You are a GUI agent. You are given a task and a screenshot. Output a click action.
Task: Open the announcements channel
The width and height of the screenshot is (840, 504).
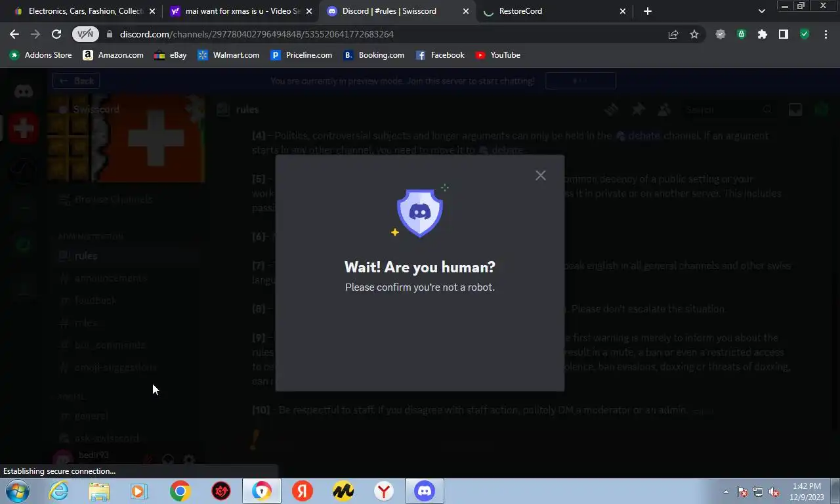pyautogui.click(x=126, y=278)
